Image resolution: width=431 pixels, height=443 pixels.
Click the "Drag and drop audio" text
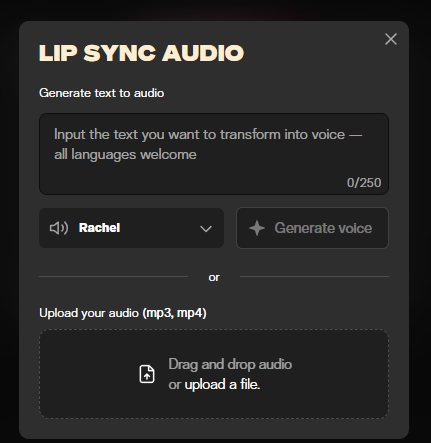point(230,364)
